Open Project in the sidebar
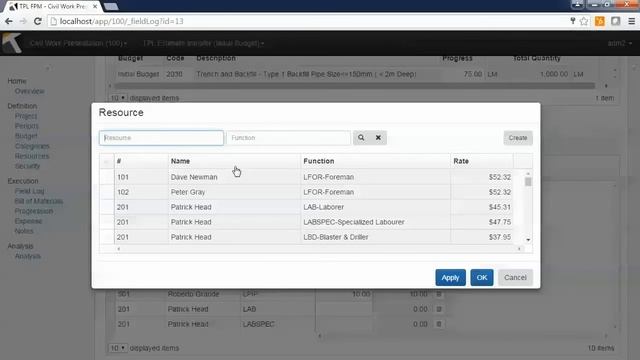The image size is (640, 360). tap(26, 116)
